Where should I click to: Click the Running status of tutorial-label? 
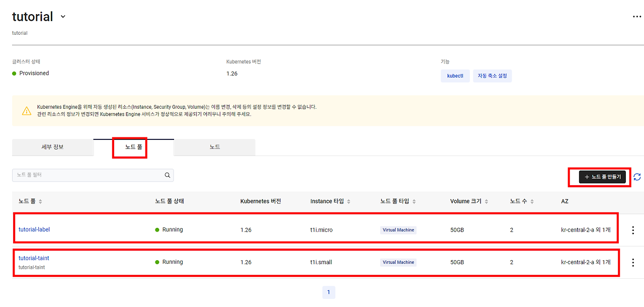point(169,229)
